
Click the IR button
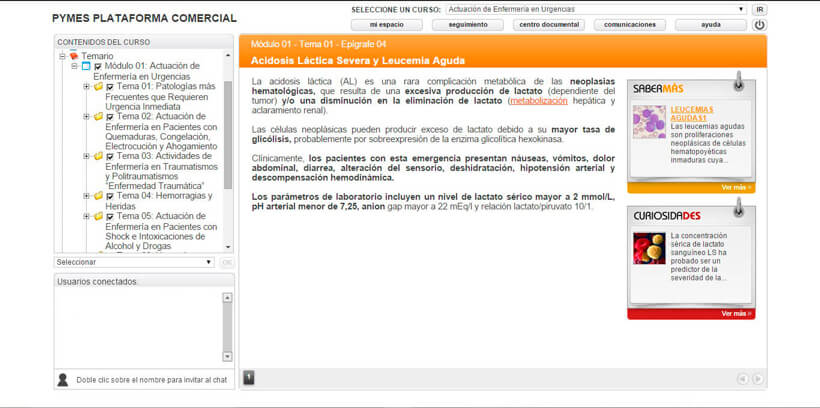(x=760, y=9)
